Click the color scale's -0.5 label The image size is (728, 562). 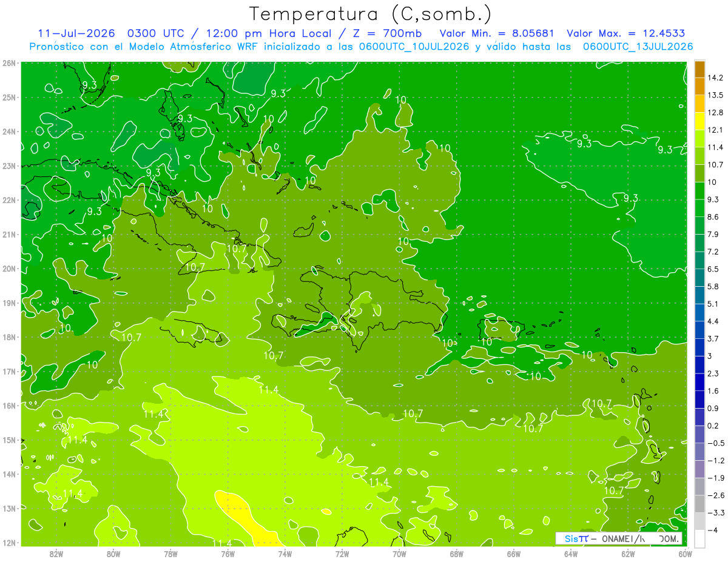pyautogui.click(x=715, y=443)
